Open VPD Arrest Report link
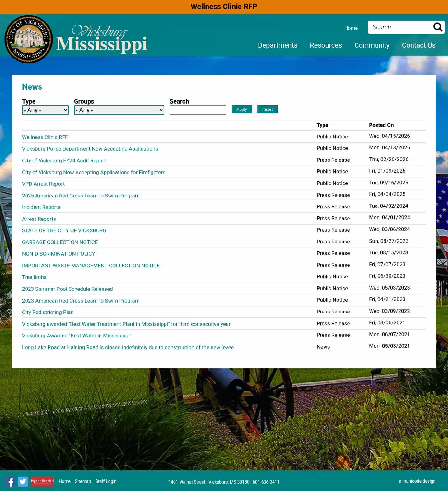The height and width of the screenshot is (491, 448). (43, 184)
